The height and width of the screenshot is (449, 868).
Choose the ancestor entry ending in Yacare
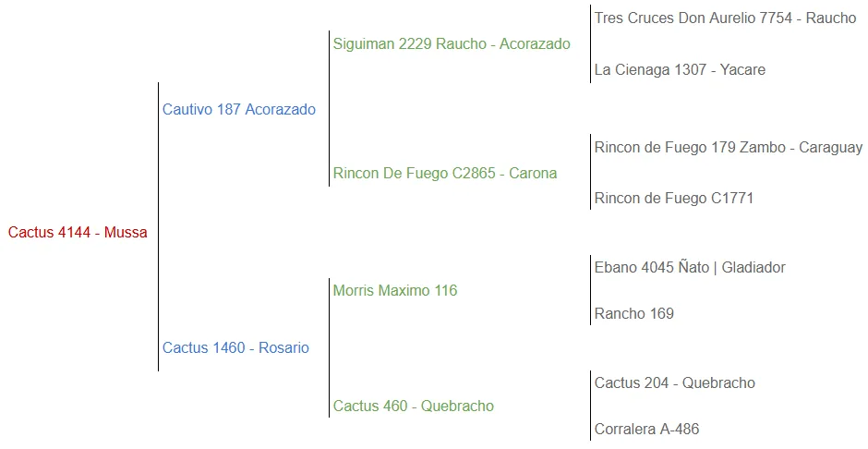pyautogui.click(x=680, y=70)
